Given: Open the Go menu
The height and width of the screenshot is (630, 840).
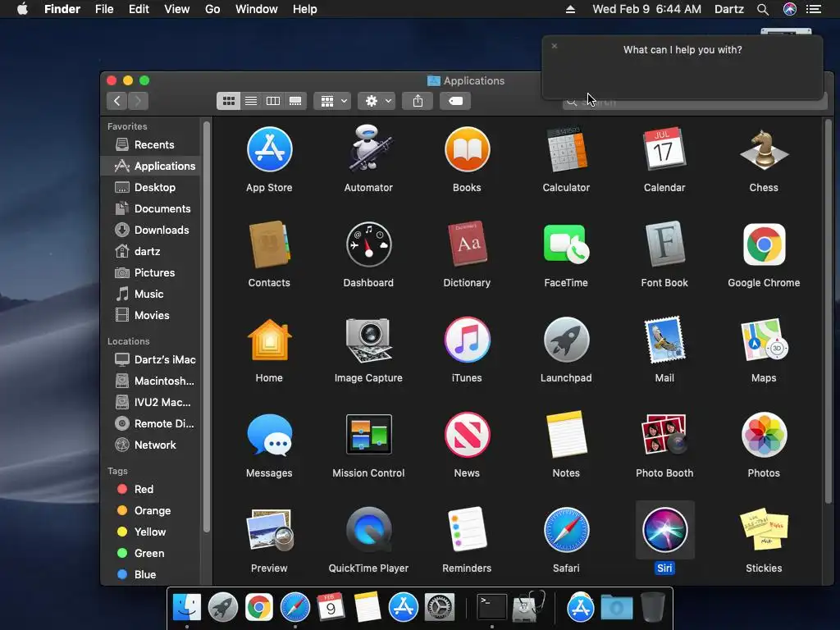Looking at the screenshot, I should 212,9.
